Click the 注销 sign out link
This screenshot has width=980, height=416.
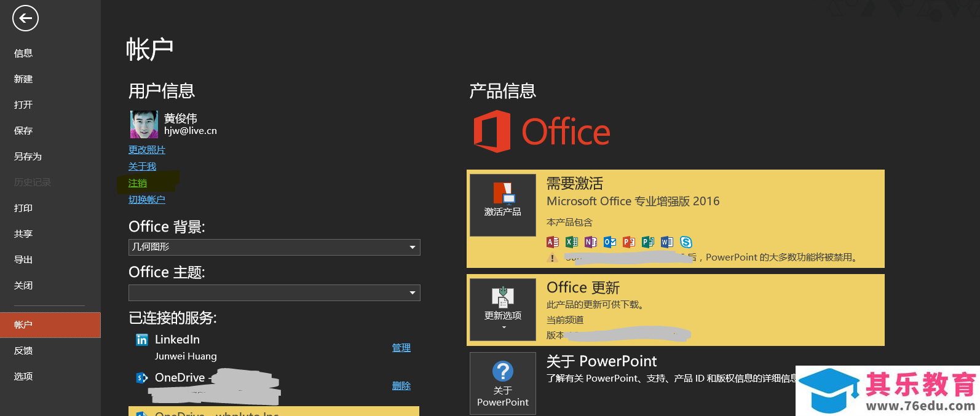tap(138, 183)
